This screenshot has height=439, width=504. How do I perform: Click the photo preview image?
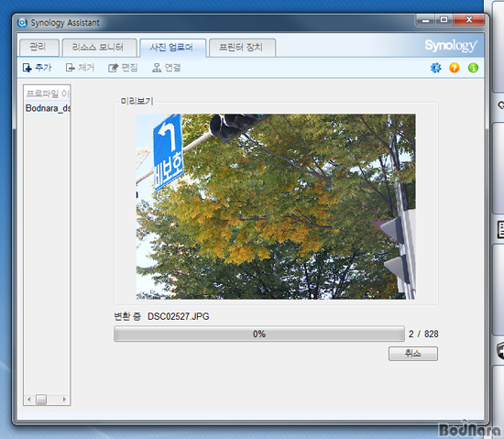tap(276, 206)
